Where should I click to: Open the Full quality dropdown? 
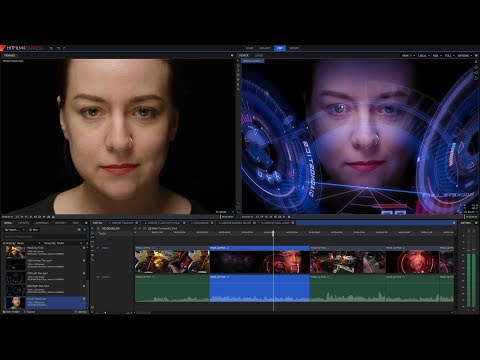coord(449,56)
